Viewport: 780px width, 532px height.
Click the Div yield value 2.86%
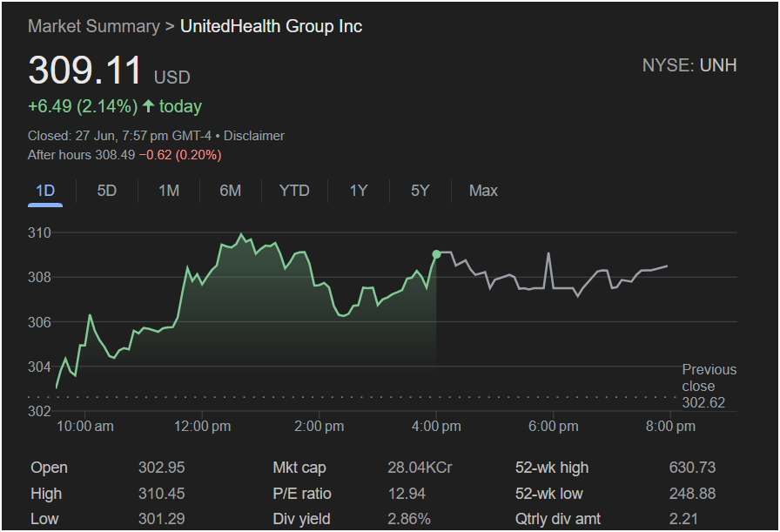pos(409,519)
